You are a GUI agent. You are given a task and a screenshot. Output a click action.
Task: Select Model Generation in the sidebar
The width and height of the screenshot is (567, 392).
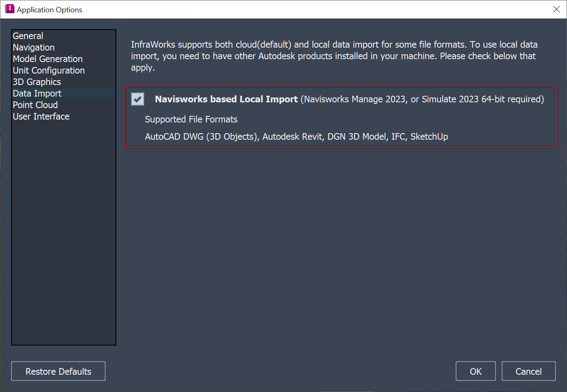[47, 59]
